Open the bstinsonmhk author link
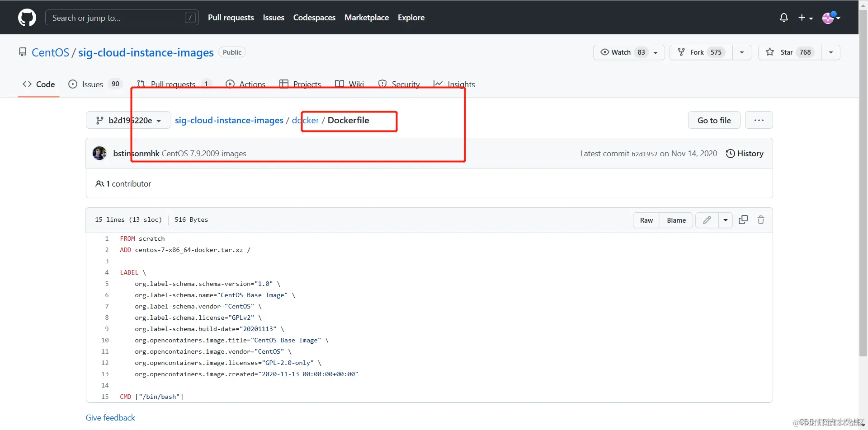The image size is (868, 430). point(136,154)
